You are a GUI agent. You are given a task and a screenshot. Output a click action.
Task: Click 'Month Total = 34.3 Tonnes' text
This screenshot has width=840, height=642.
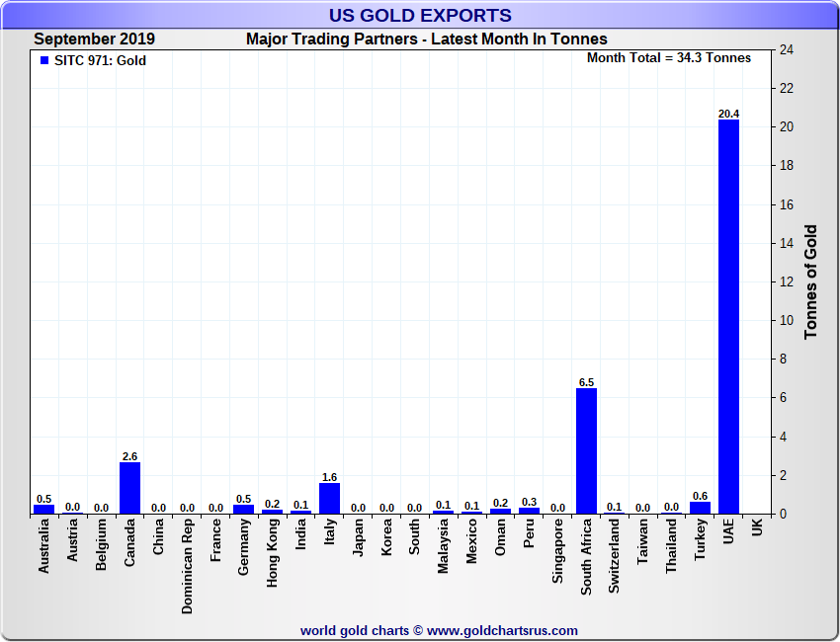[x=669, y=58]
